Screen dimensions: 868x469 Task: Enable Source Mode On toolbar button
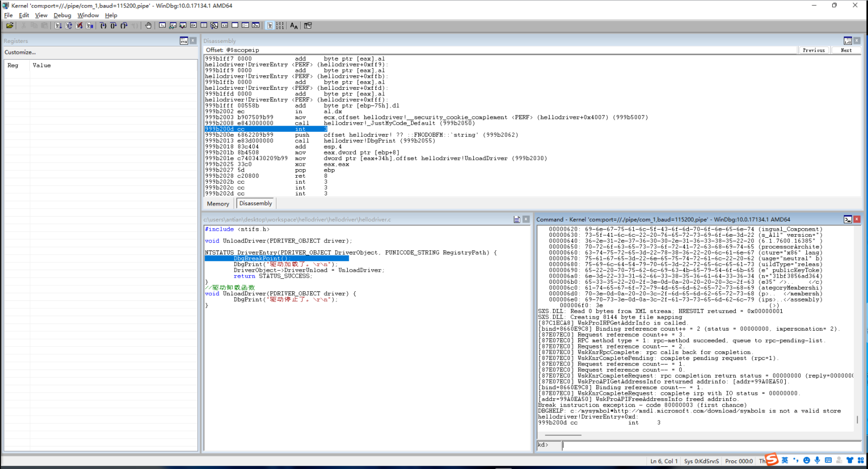pyautogui.click(x=270, y=25)
